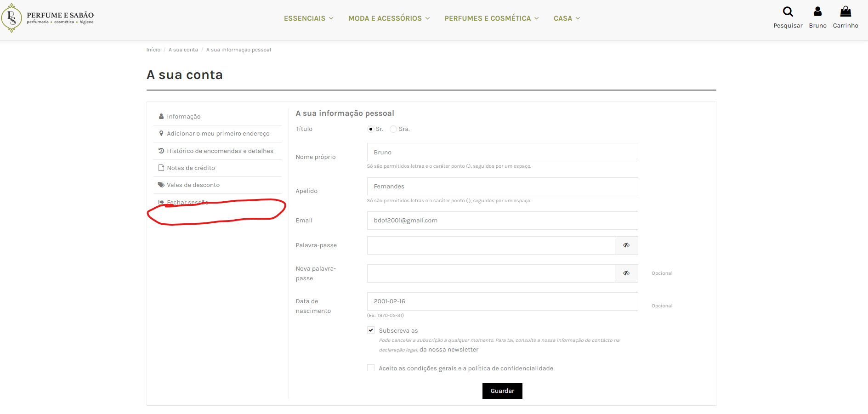Expand the Perfumes e Cosmética menu
Viewport: 868px width, 414px height.
click(x=492, y=18)
